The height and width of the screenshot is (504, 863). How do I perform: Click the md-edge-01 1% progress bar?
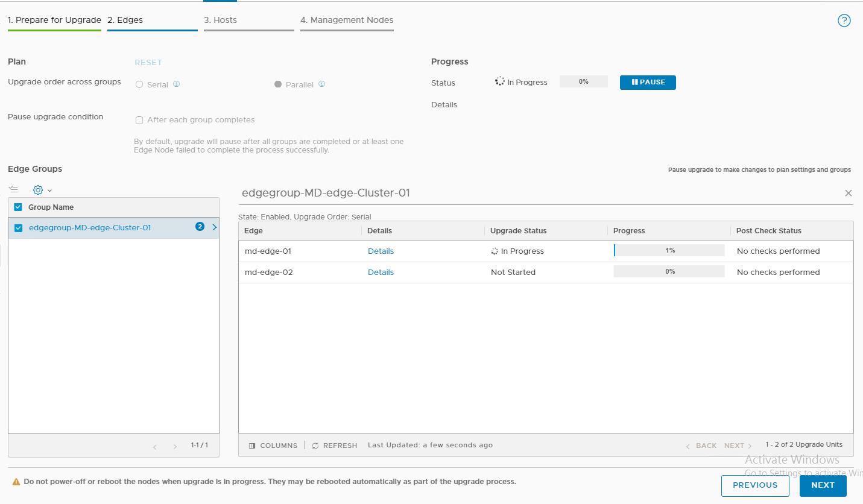click(x=669, y=250)
